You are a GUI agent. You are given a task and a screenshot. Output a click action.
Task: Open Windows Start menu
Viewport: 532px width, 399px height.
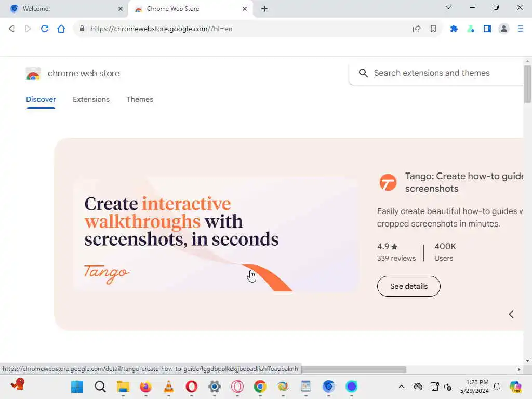[x=77, y=387]
